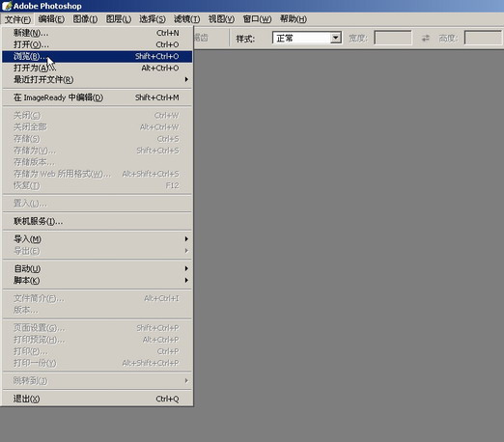Choose 退出(X) to quit Photoshop
The width and height of the screenshot is (504, 442).
(97, 400)
